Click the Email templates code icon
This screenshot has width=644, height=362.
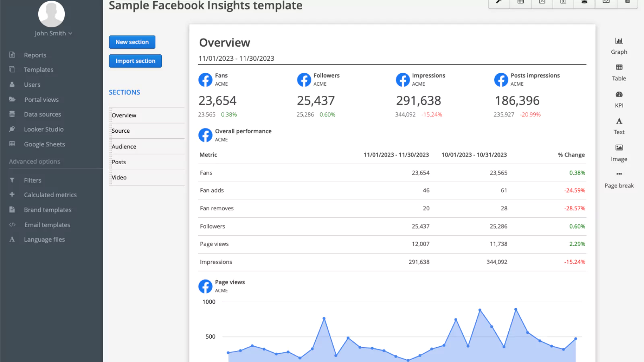(x=12, y=225)
